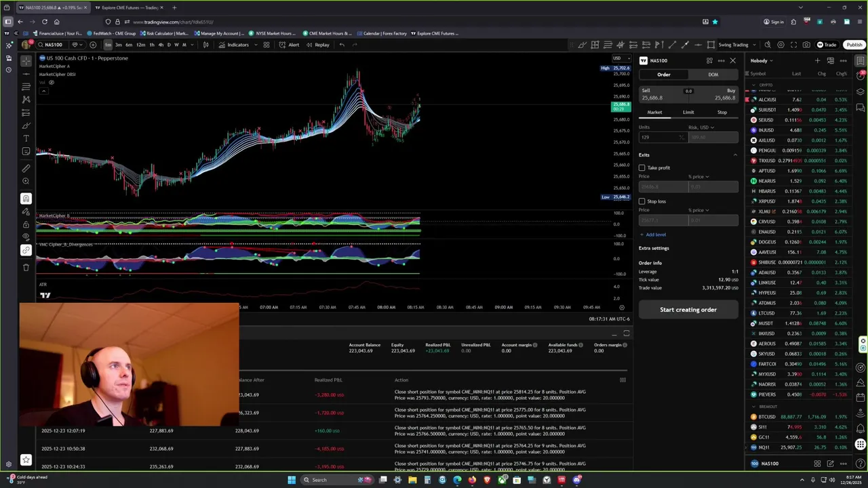
Task: Toggle hide all drawings eye icon
Action: (26, 237)
